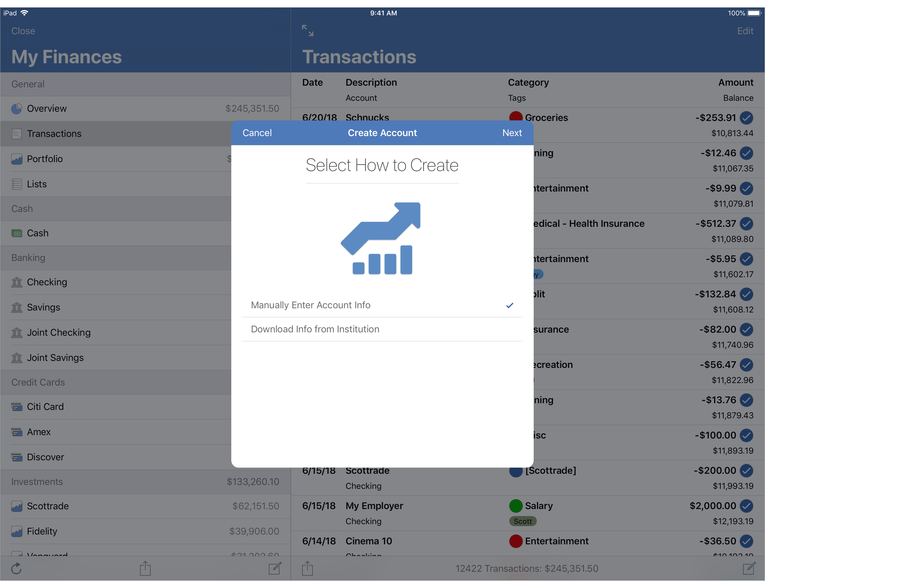Select Transactions in the sidebar
Screen dimensions: 924x588
(115, 134)
